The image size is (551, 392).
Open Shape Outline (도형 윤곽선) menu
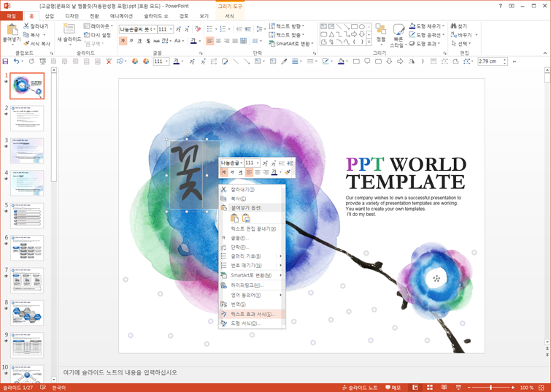click(x=427, y=35)
